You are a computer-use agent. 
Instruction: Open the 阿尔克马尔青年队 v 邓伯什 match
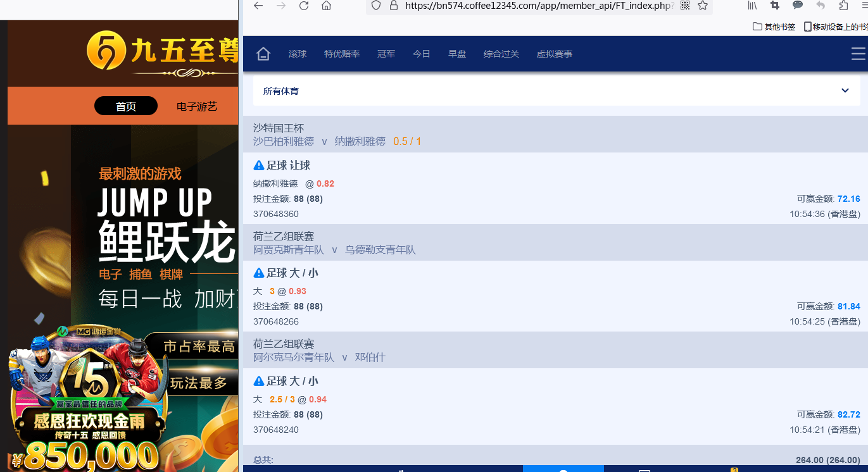(319, 357)
